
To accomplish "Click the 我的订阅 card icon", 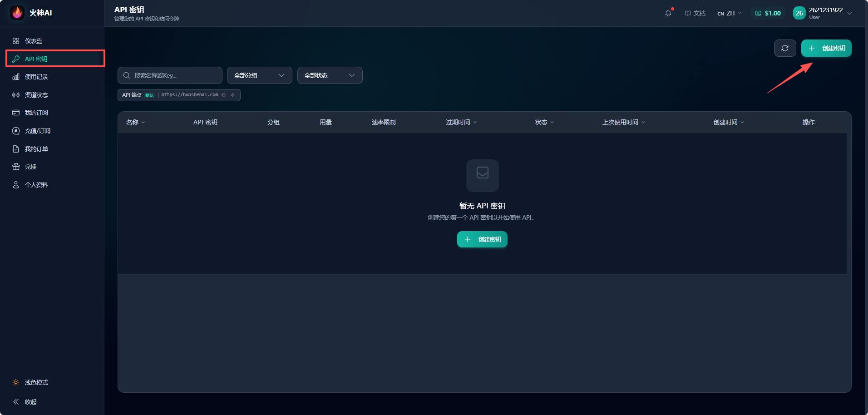I will pos(16,113).
